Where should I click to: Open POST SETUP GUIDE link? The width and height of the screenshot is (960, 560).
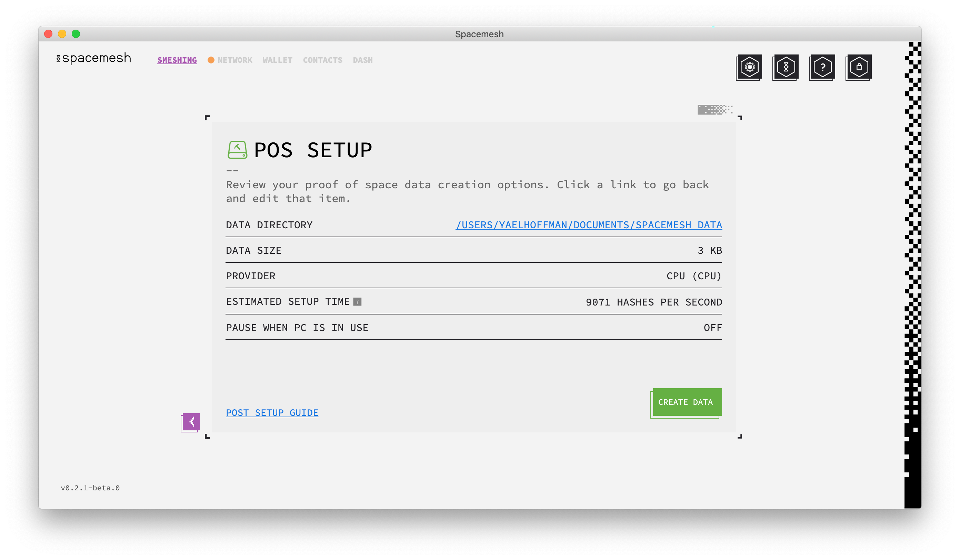coord(272,413)
